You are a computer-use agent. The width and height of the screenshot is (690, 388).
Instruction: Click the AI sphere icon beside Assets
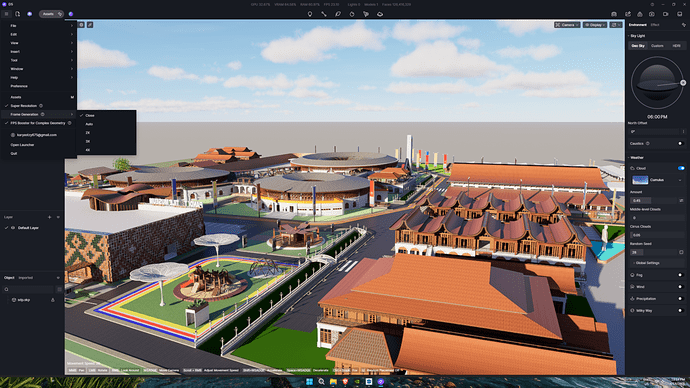click(71, 14)
